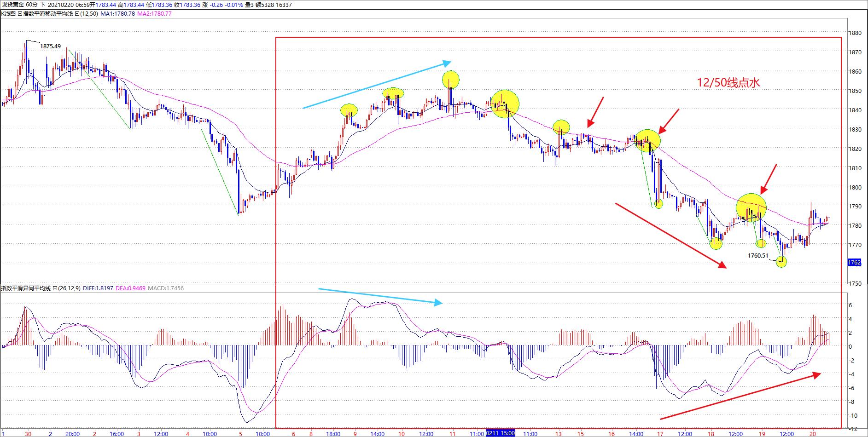Click 1880 on the price axis
Screen dimensions: 868x437
coord(856,33)
